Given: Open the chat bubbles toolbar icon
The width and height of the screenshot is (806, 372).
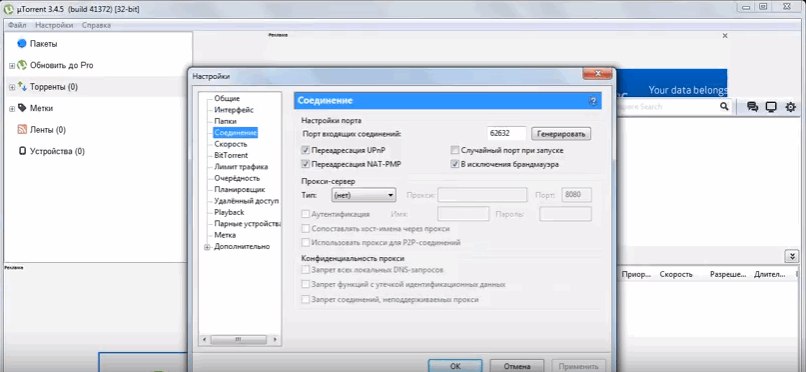Looking at the screenshot, I should 753,107.
